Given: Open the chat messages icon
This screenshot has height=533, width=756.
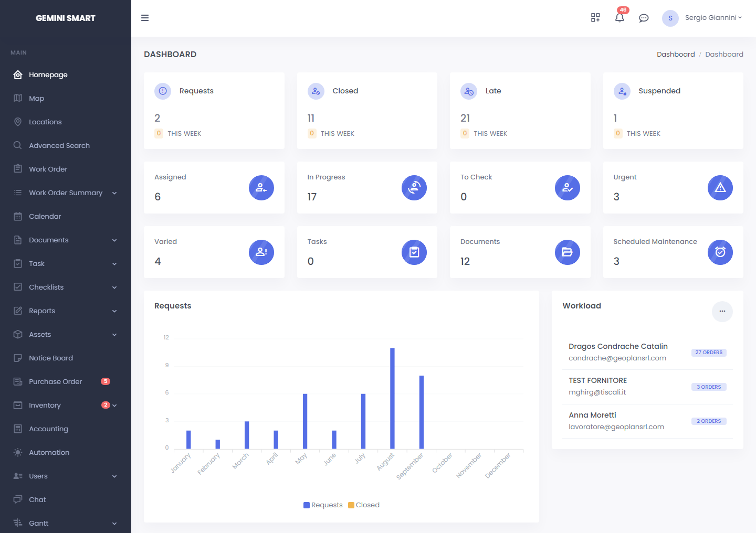Looking at the screenshot, I should click(x=644, y=17).
